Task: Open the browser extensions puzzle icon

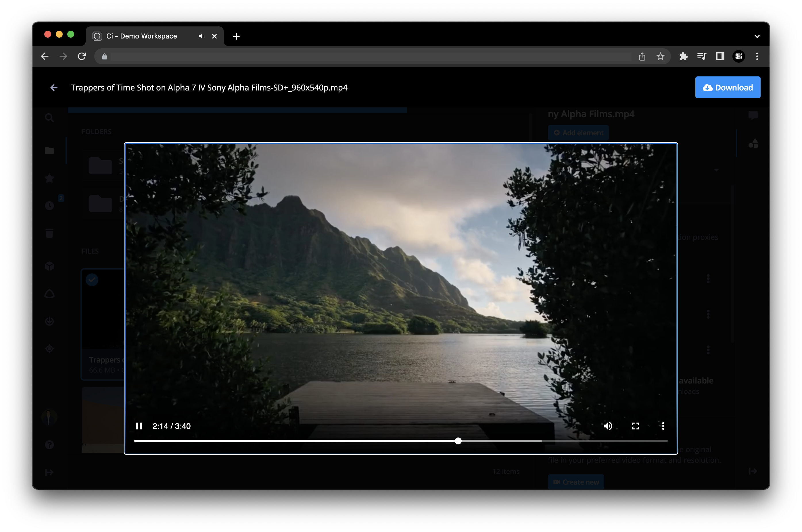Action: click(x=683, y=56)
